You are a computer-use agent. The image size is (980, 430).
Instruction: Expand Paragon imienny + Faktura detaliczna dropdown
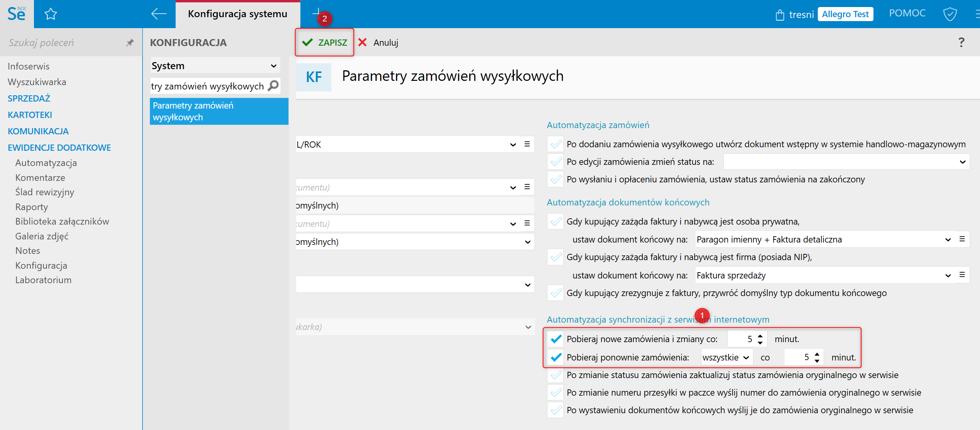[x=948, y=239]
